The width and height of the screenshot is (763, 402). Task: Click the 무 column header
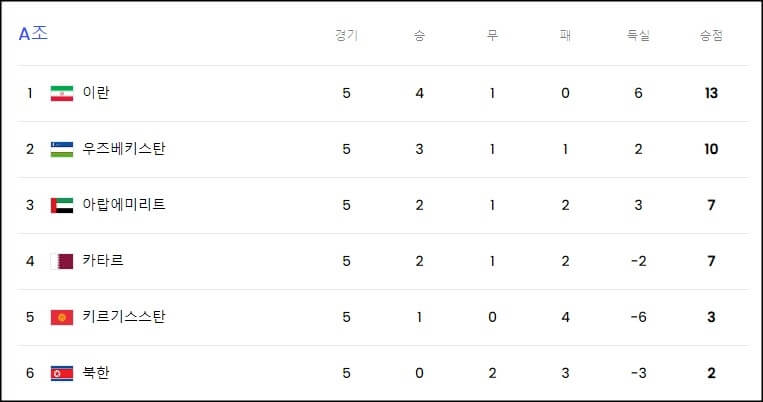pos(492,35)
